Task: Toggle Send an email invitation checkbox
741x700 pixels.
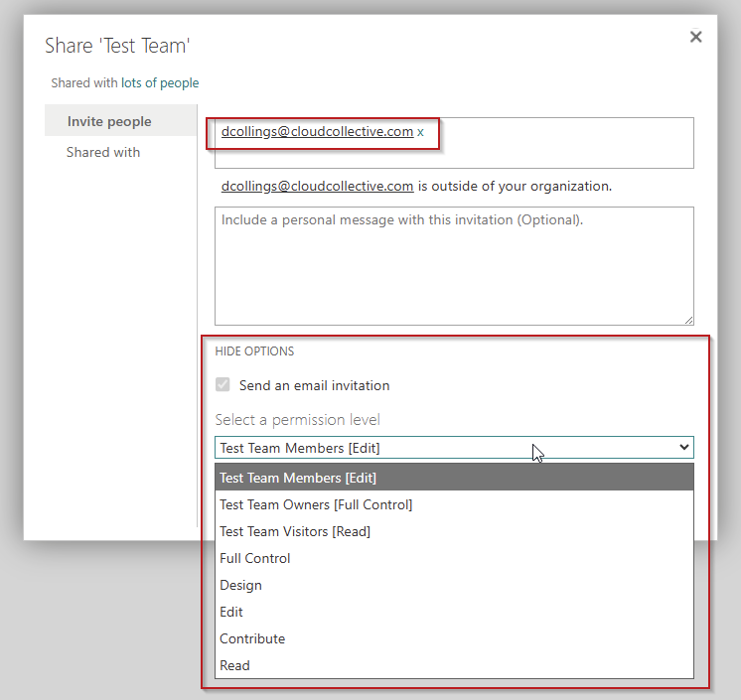Action: pyautogui.click(x=222, y=385)
